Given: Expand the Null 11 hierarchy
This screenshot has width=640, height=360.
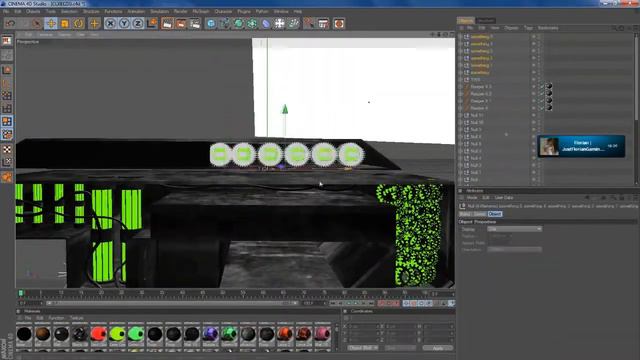Looking at the screenshot, I should (x=461, y=115).
